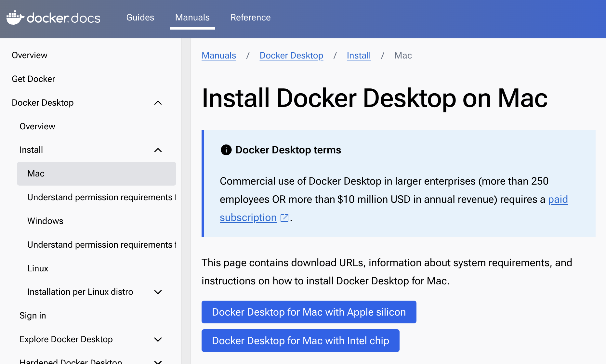Viewport: 606px width, 364px height.
Task: Open the top-level Overview sidebar item
Action: coord(30,55)
